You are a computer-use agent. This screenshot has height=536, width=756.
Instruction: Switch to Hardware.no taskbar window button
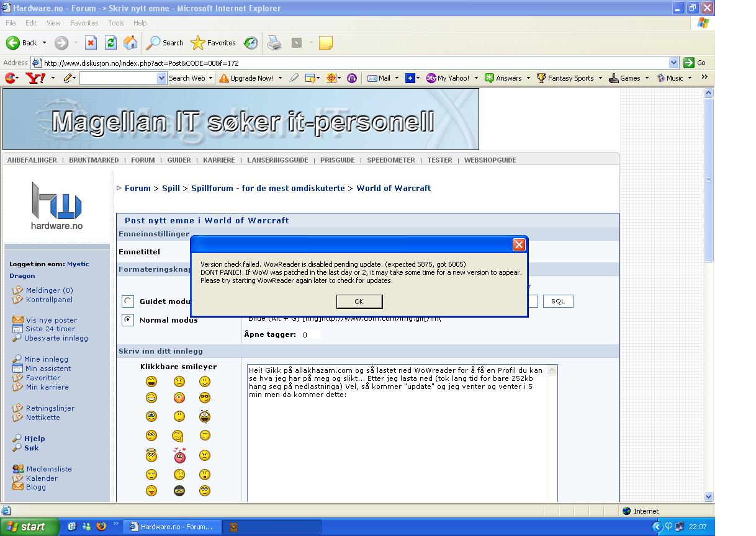(172, 527)
